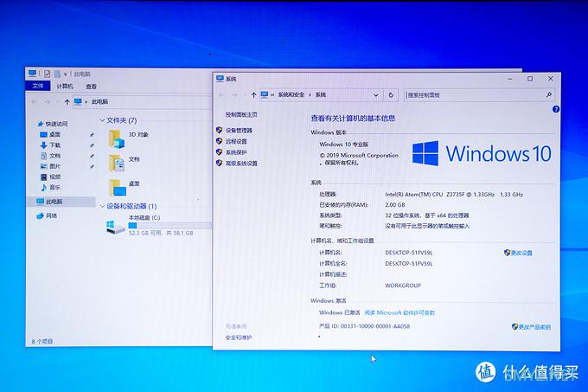
Task: Open the View ribbon tab
Action: [91, 87]
